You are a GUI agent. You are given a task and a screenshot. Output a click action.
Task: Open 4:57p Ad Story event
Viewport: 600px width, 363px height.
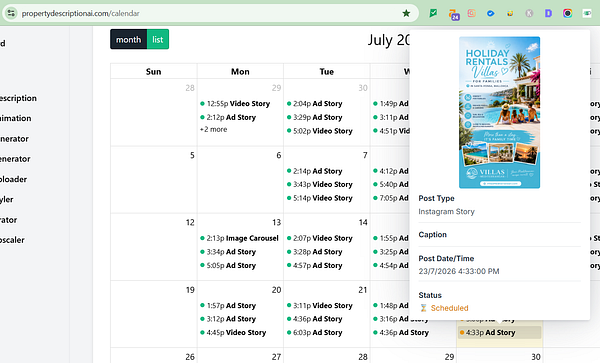pyautogui.click(x=315, y=265)
